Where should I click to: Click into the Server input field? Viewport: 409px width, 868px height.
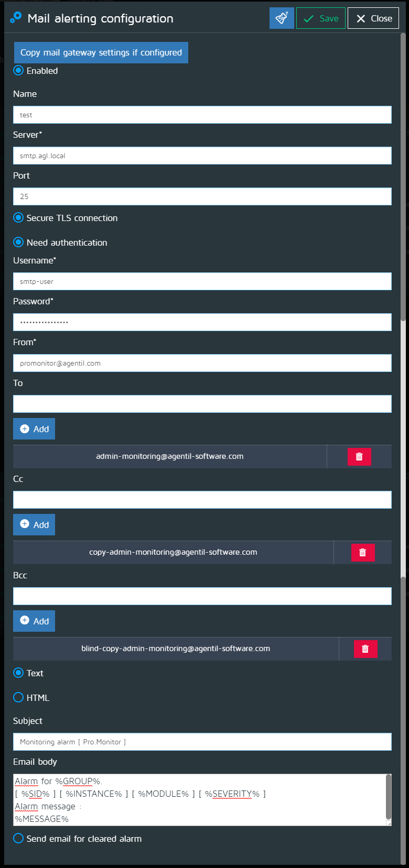(202, 156)
